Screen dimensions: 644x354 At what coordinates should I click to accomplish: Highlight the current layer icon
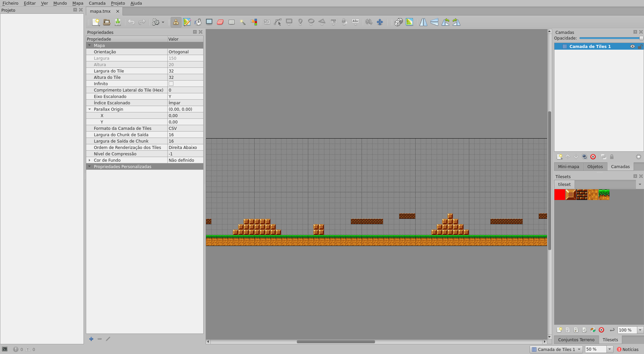coord(639,157)
